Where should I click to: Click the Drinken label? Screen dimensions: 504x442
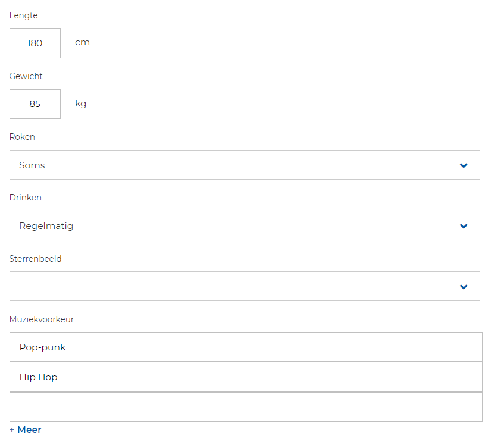coord(26,198)
